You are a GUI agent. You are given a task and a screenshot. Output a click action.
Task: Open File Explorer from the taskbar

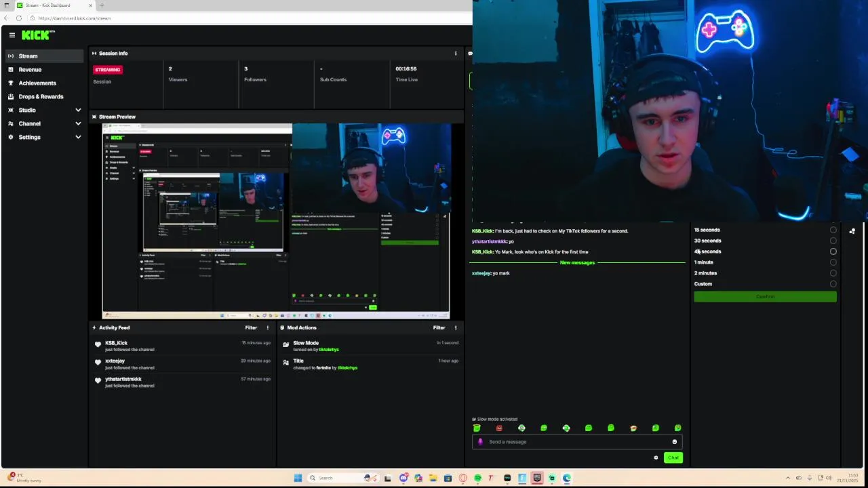(433, 478)
